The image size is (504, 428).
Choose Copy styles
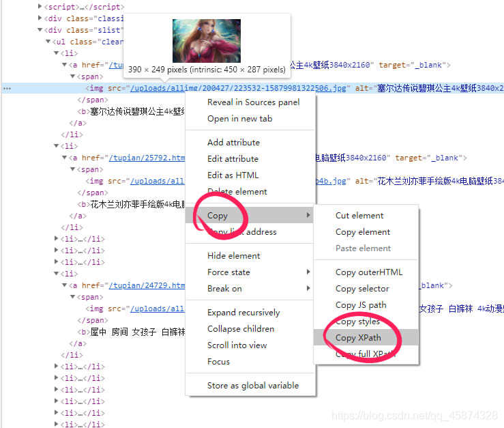coord(357,321)
